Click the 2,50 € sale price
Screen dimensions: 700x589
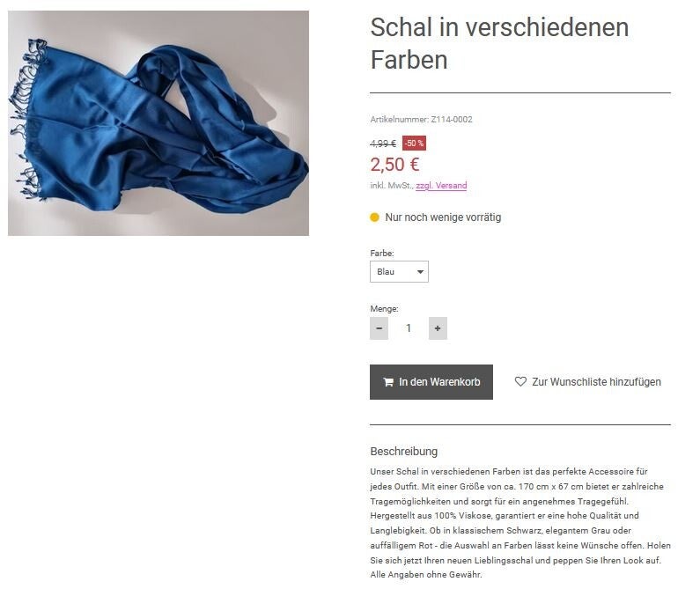tap(394, 165)
